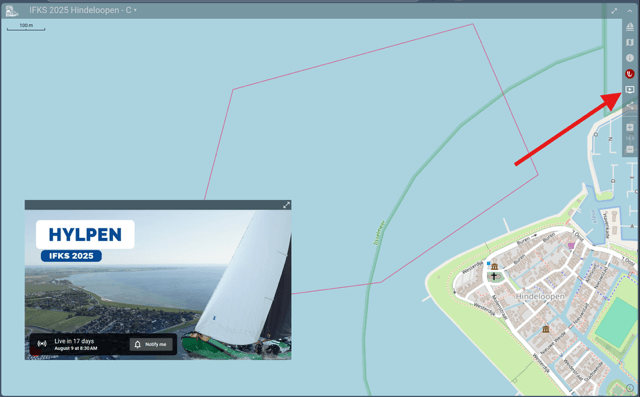Click the Hindeloopen town label on map
Viewport: 640px width, 397px height.
[540, 296]
